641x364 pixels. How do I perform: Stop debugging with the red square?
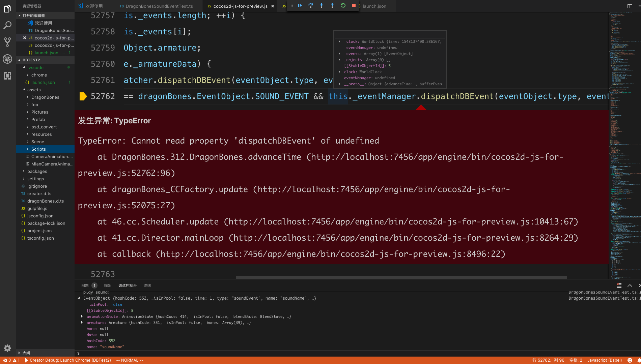pyautogui.click(x=354, y=5)
